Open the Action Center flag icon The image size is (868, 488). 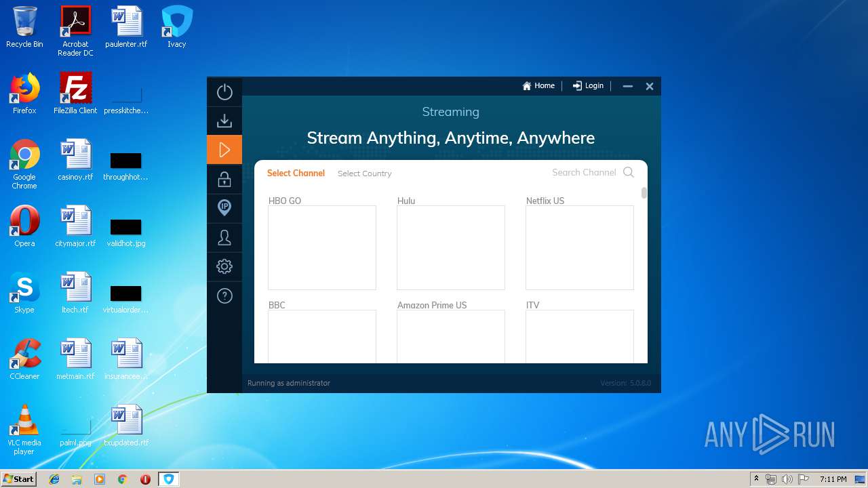point(804,479)
